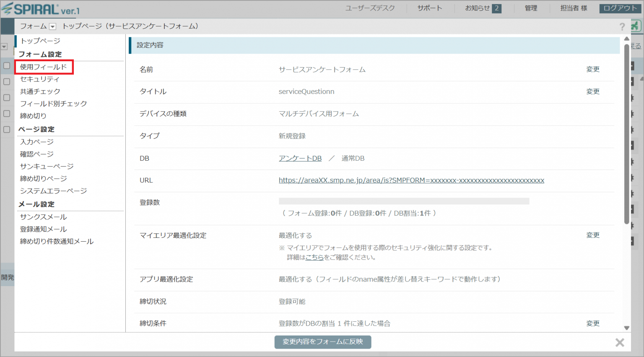Click the vertical scrollbar of the settings panel
This screenshot has width=644, height=357.
626,134
